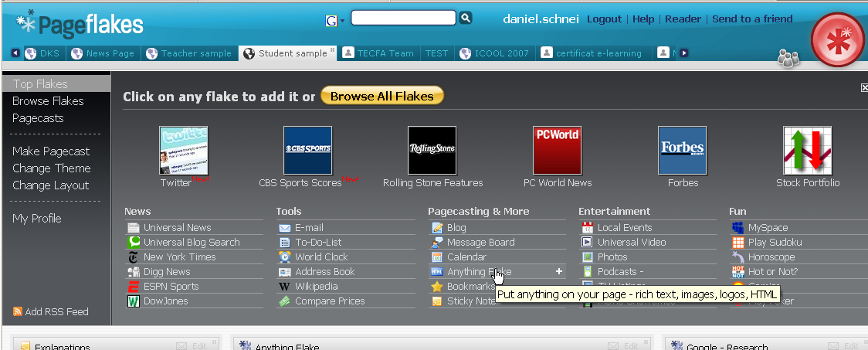
Task: Switch to the certificat e-learning tab
Action: 592,53
